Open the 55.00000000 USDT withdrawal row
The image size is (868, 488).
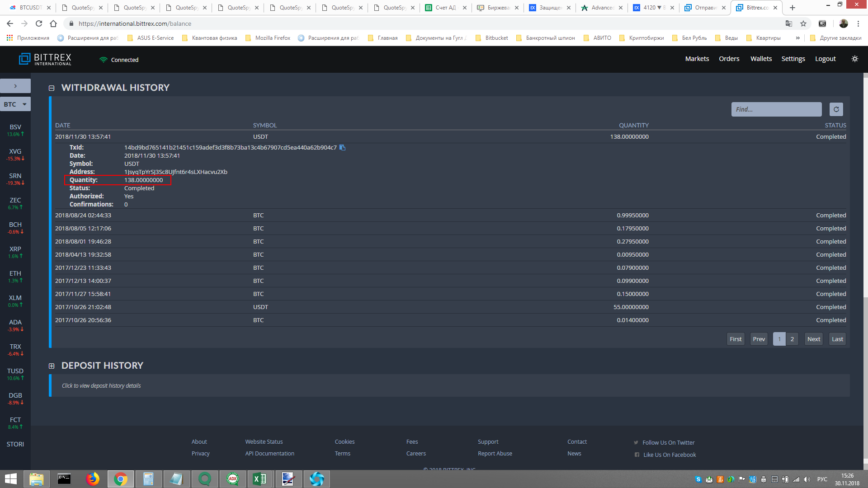click(450, 307)
